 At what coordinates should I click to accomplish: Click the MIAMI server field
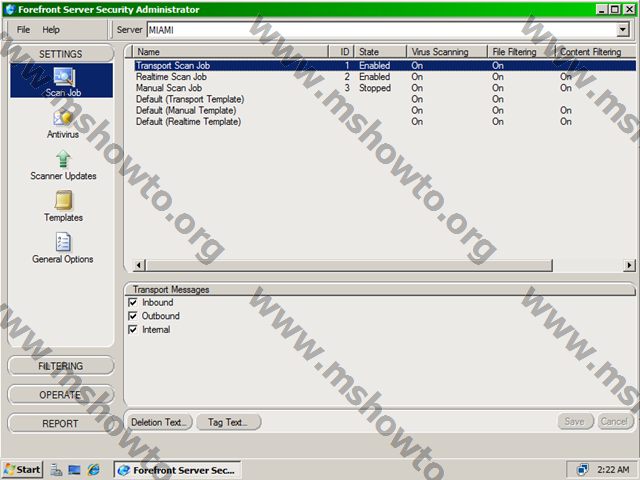coord(382,30)
